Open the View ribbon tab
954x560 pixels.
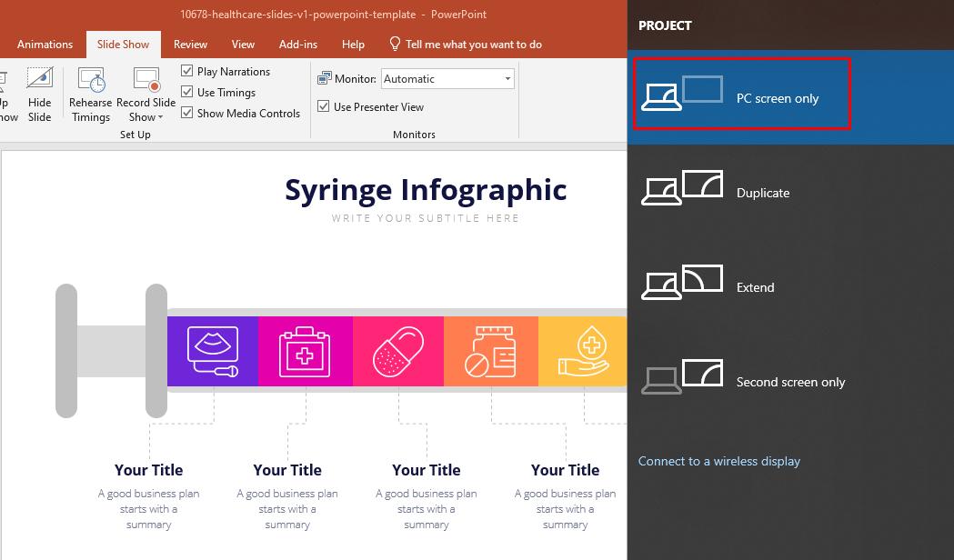pos(243,44)
